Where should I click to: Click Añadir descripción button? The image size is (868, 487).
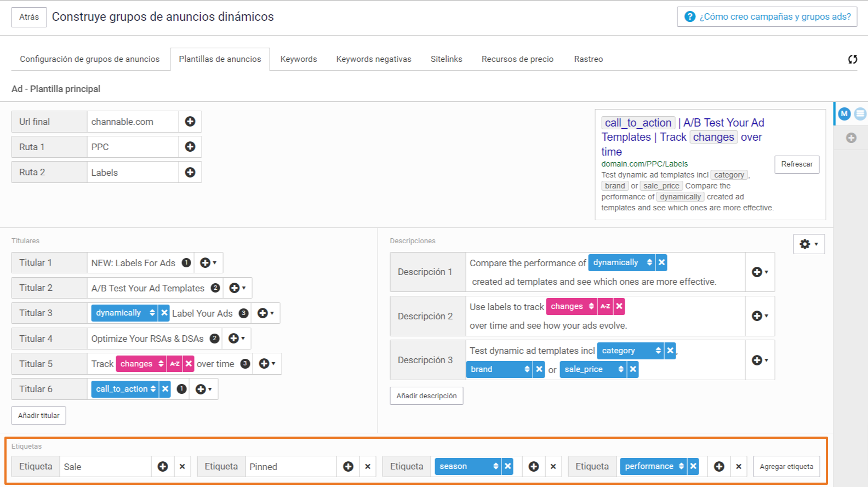point(426,396)
